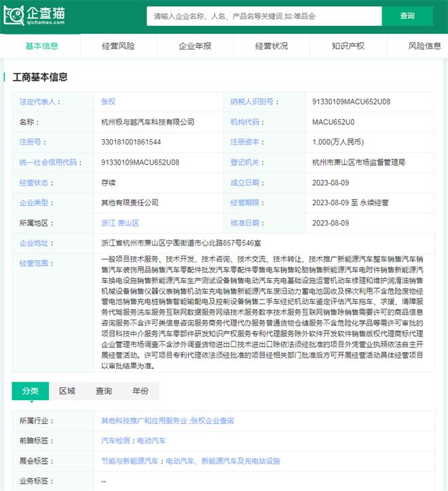Focus the company name search input field
This screenshot has height=491, width=448.
(264, 16)
